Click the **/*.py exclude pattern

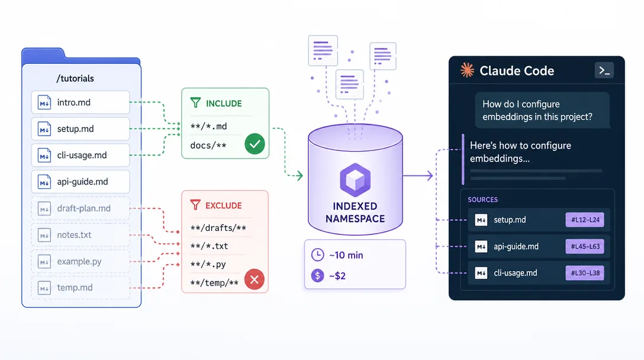coord(208,264)
